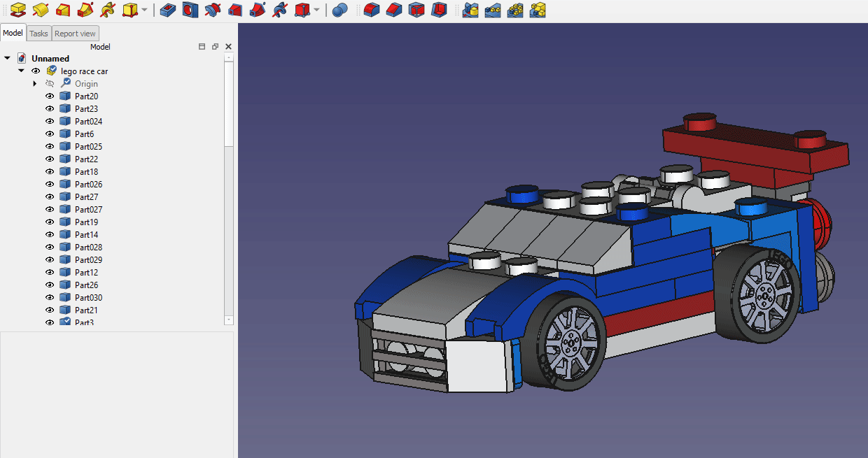Click the lego race car part icon
The width and height of the screenshot is (868, 458).
point(51,71)
